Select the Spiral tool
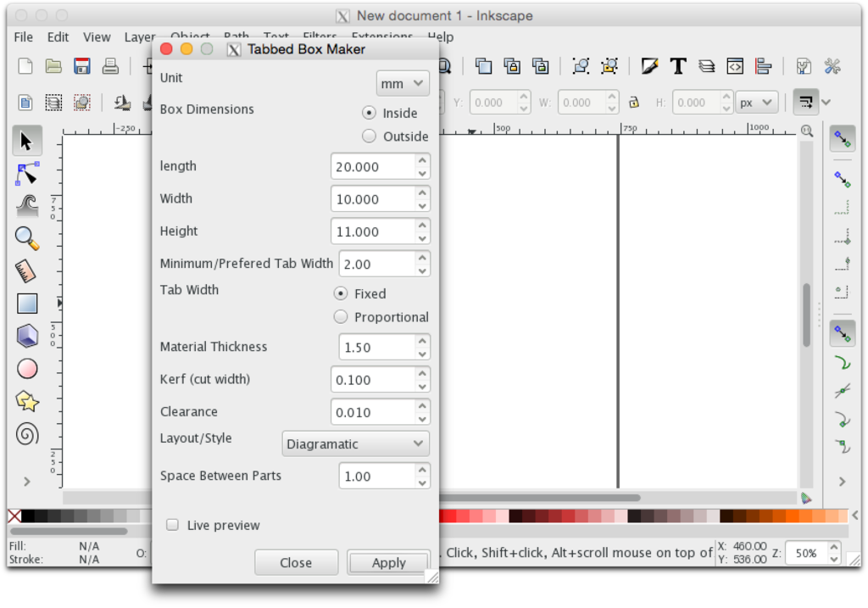 [26, 434]
